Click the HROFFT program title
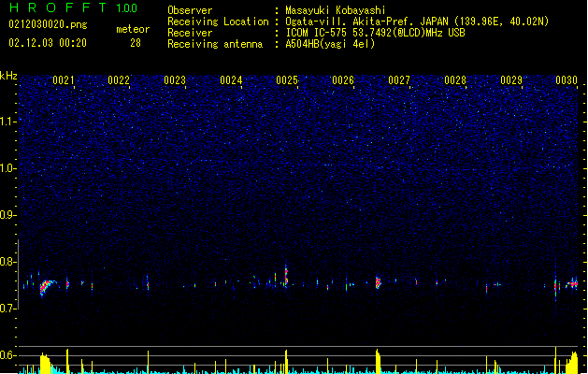 58,7
